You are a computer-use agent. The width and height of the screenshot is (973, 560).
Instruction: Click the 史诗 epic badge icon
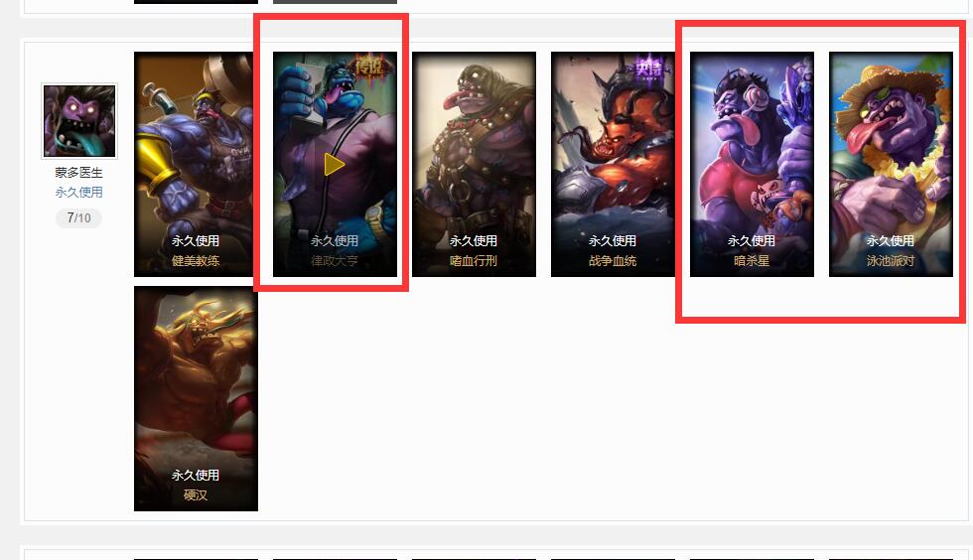tap(649, 66)
